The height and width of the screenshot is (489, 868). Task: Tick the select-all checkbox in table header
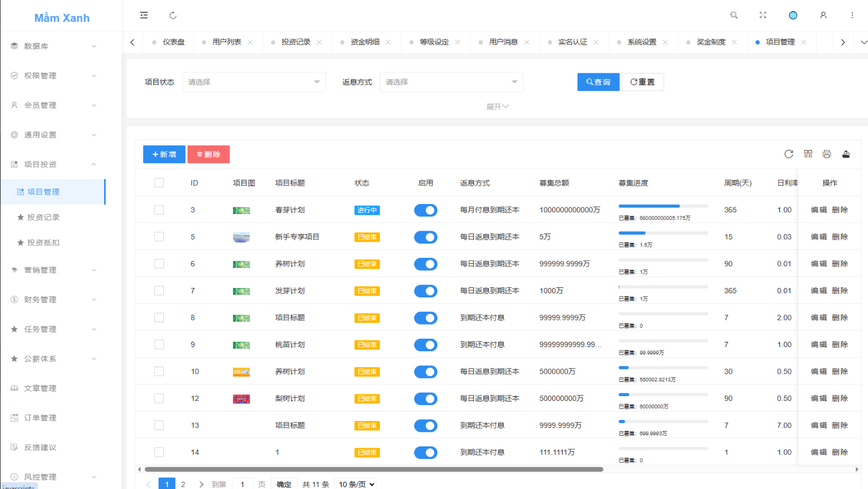(159, 183)
